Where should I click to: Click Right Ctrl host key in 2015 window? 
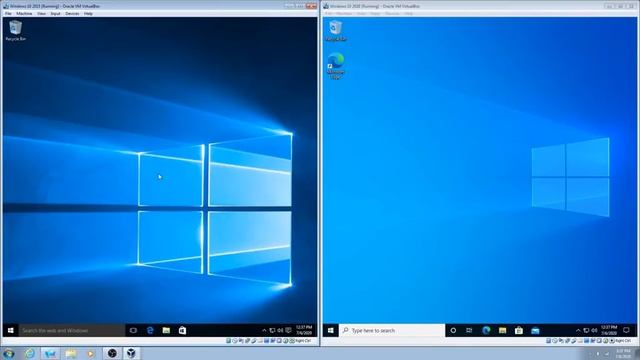point(303,341)
